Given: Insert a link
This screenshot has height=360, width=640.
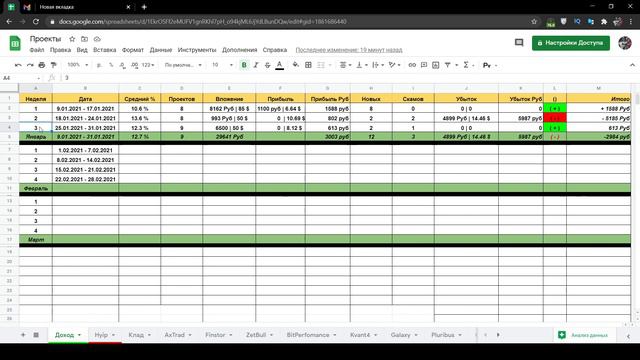Looking at the screenshot, I should tap(412, 65).
